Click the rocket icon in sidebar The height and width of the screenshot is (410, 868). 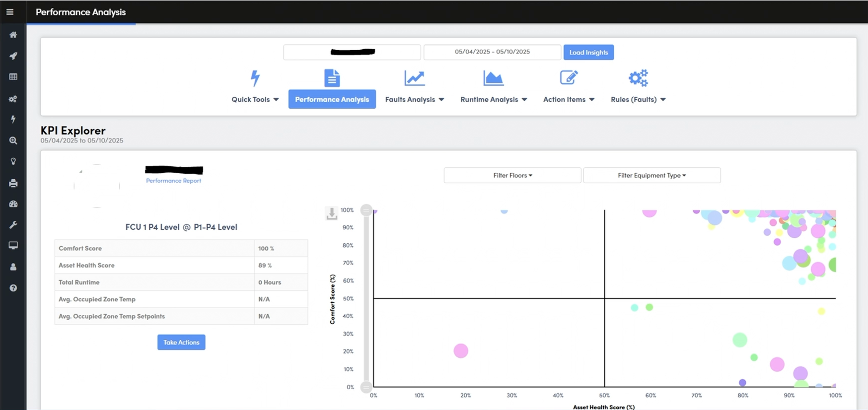(13, 56)
